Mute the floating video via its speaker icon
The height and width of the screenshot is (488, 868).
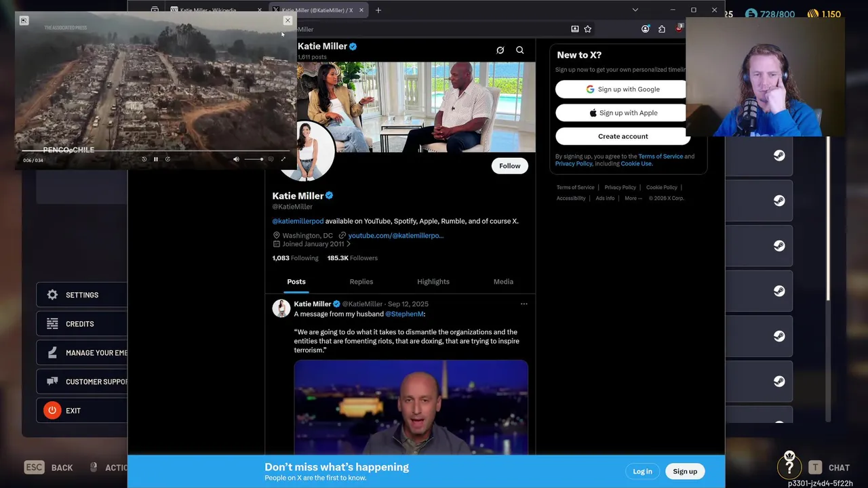pos(236,159)
